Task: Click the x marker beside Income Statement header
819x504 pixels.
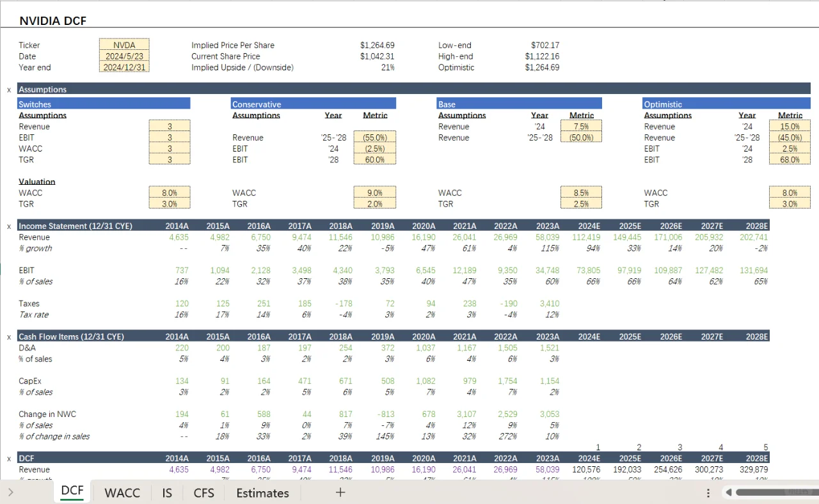Action: coord(9,226)
